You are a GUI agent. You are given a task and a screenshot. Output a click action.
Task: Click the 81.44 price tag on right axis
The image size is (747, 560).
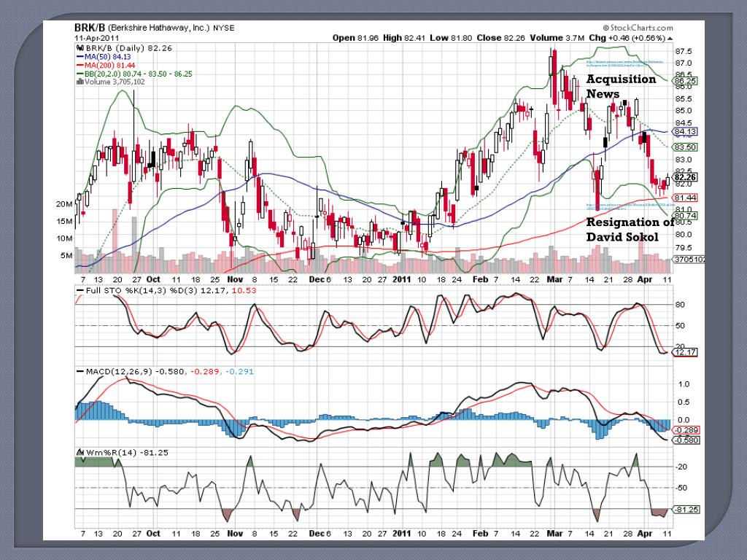[685, 198]
